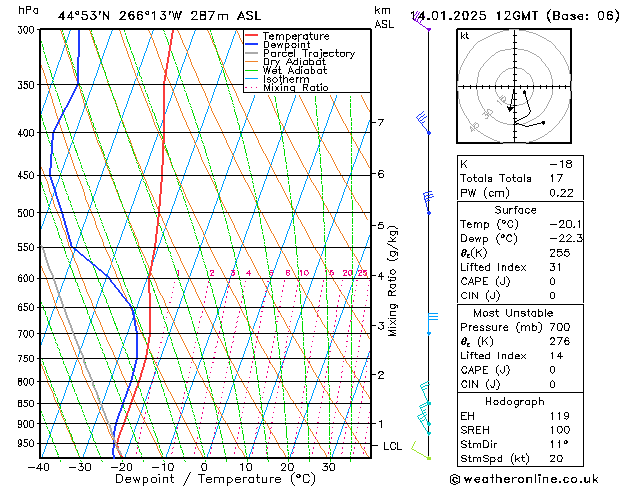
Task: Click the hodograph wind circle plot
Action: click(514, 86)
